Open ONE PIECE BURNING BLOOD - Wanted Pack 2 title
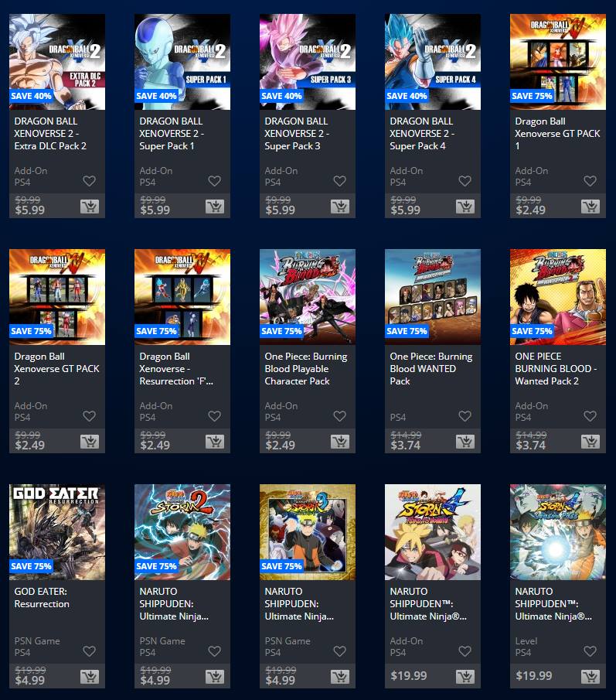The width and height of the screenshot is (616, 700). tap(556, 369)
